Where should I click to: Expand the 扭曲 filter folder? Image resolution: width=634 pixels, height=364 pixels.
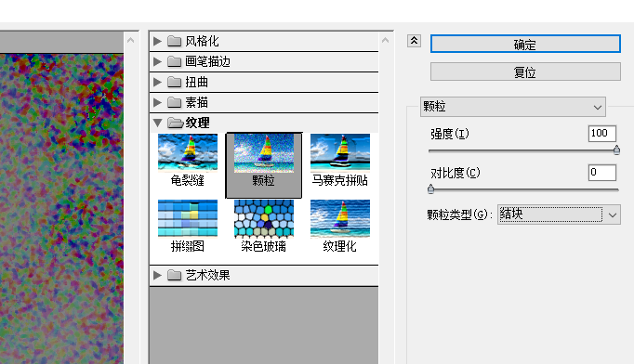coord(157,82)
